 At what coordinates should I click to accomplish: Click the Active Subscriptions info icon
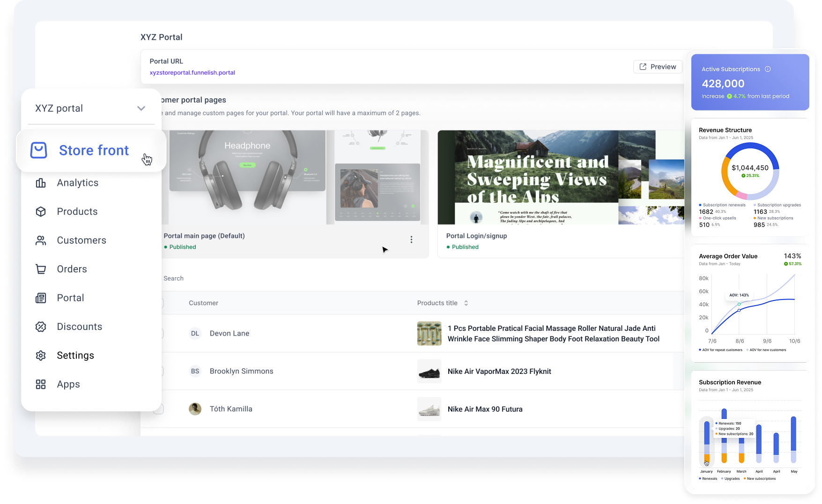768,69
